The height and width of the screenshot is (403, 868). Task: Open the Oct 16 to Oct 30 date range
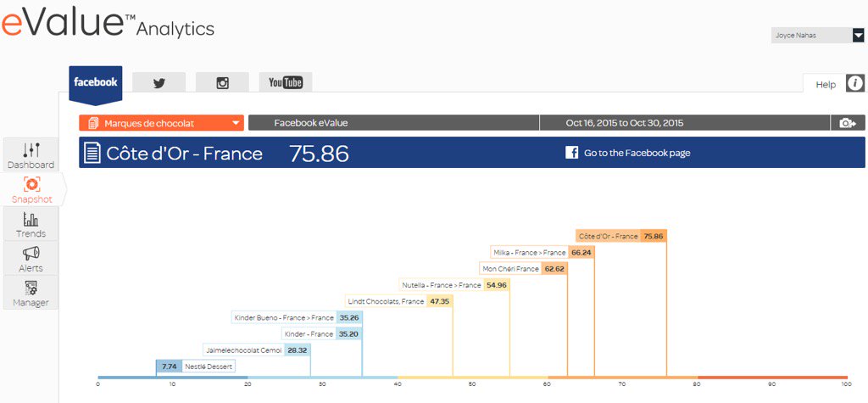pos(685,123)
